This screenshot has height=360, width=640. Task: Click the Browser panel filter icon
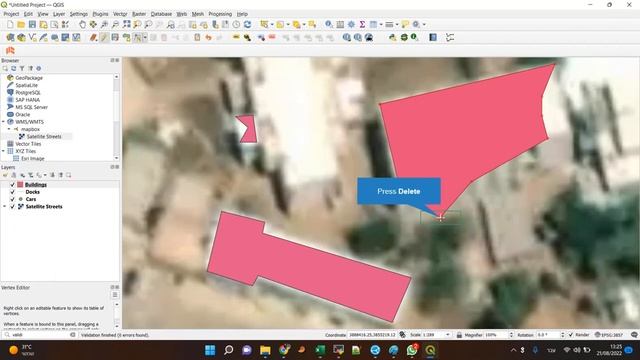pyautogui.click(x=22, y=69)
